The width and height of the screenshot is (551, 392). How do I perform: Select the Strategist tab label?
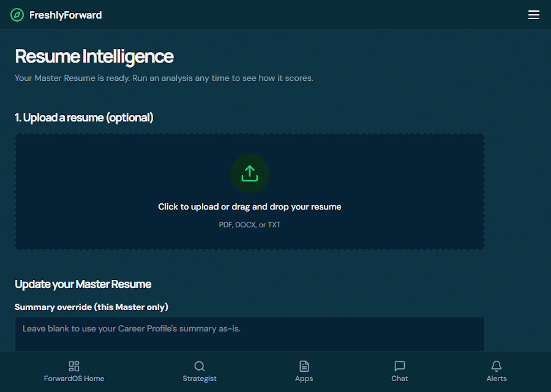pos(199,379)
